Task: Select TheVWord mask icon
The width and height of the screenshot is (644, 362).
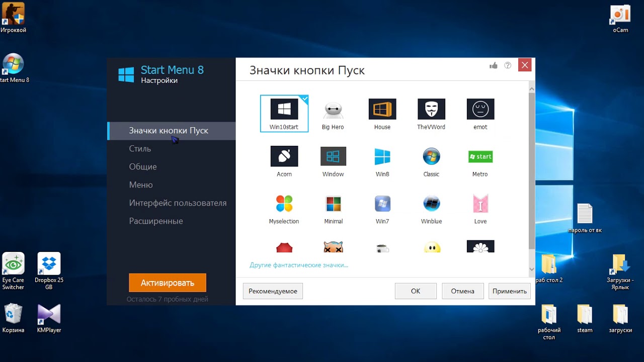Action: coord(431,114)
